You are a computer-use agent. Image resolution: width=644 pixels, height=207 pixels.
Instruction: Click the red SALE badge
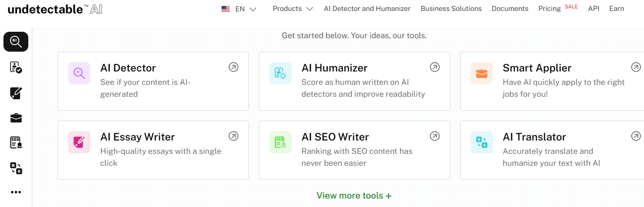point(571,6)
